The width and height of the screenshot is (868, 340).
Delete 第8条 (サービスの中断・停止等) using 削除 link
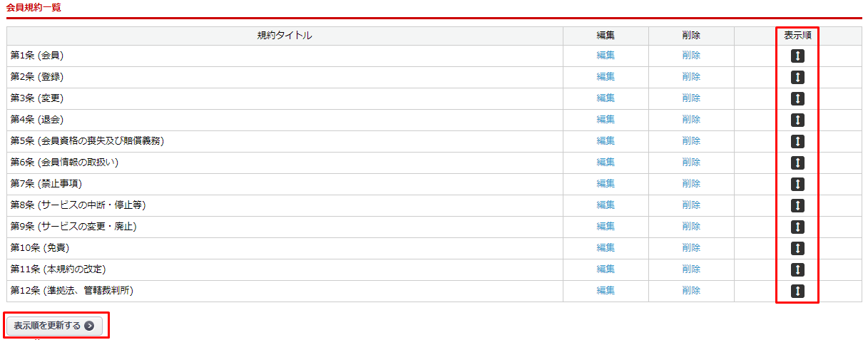691,205
